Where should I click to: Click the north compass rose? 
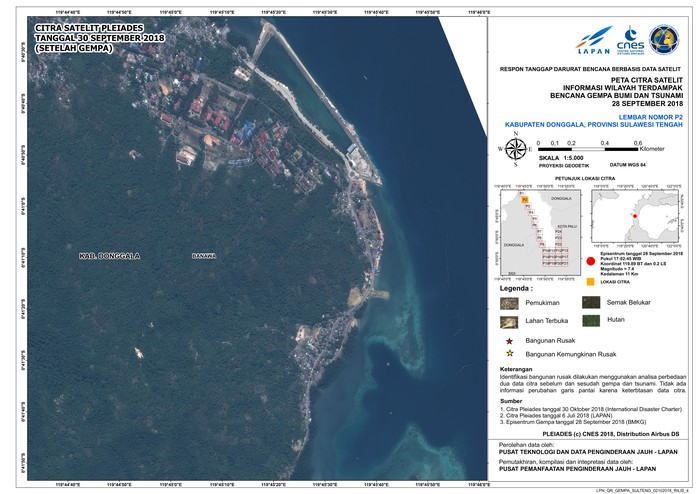516,150
